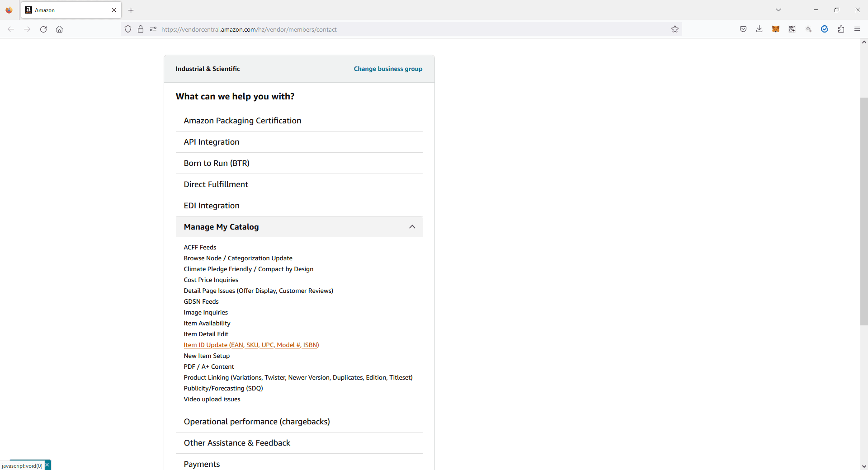This screenshot has height=470, width=868.
Task: Select Browse Node / Categorization Update
Action: (238, 258)
